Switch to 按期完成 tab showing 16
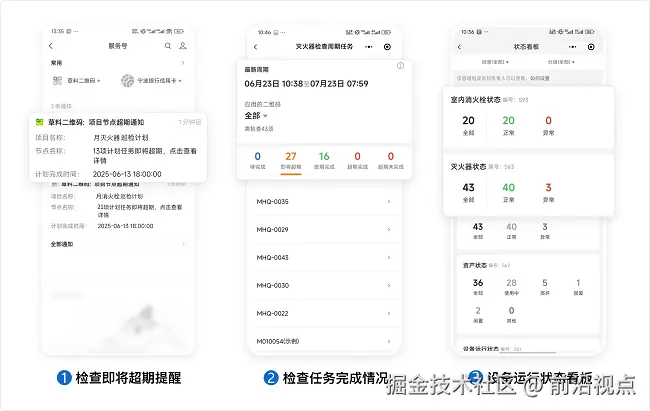650x411 pixels. (x=324, y=161)
